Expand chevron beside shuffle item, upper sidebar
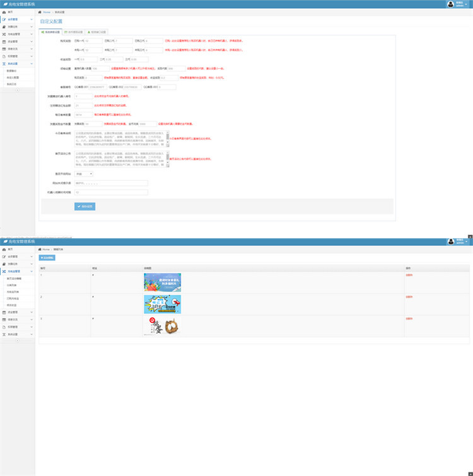 point(32,34)
